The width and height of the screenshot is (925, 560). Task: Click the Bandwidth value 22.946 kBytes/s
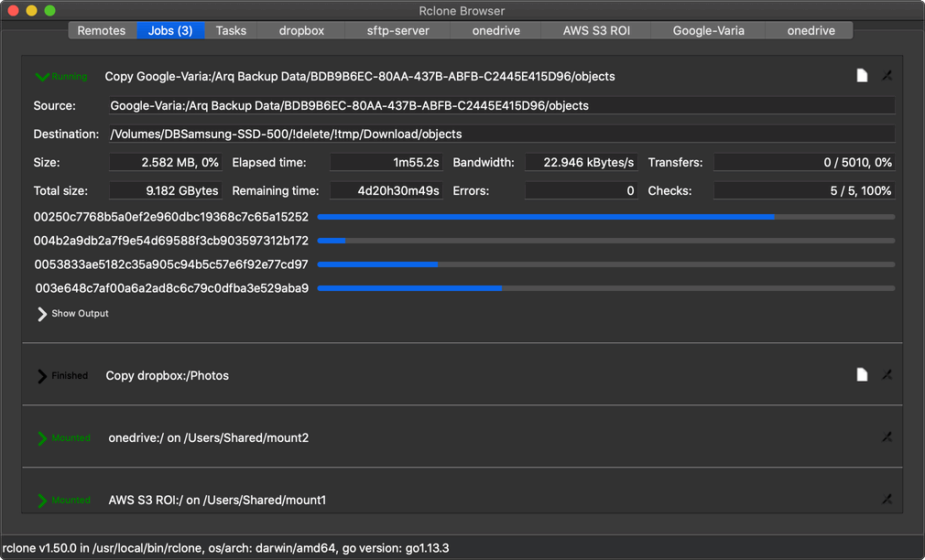(x=582, y=162)
